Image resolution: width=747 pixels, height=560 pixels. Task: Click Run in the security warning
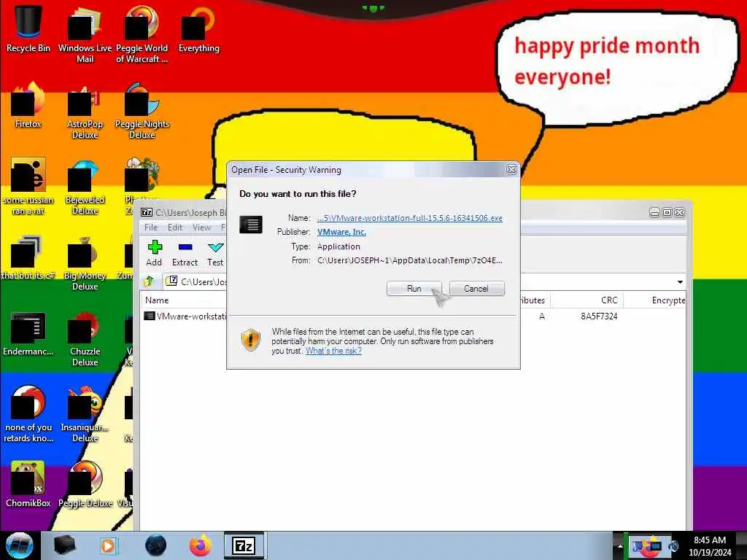pyautogui.click(x=414, y=289)
